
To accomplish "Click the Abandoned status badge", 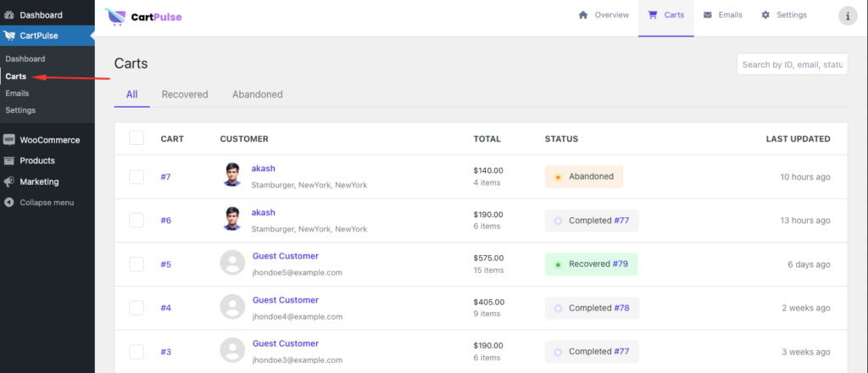I will coord(584,176).
